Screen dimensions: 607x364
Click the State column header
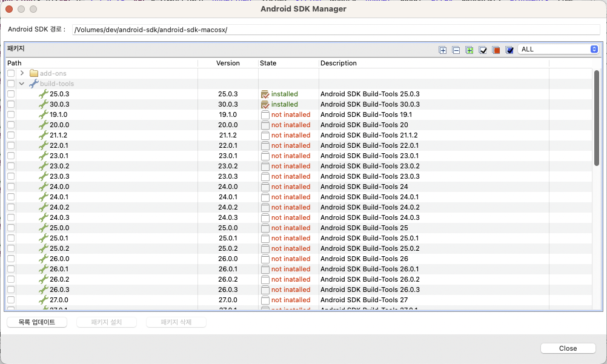point(288,63)
